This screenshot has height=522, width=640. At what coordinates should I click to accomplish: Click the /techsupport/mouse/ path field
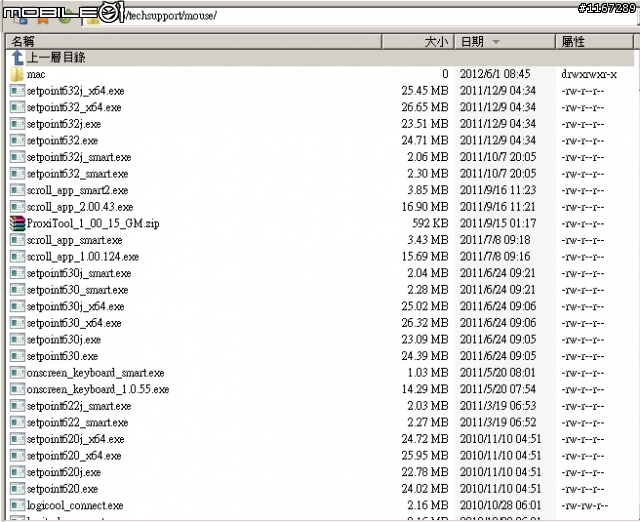359,16
